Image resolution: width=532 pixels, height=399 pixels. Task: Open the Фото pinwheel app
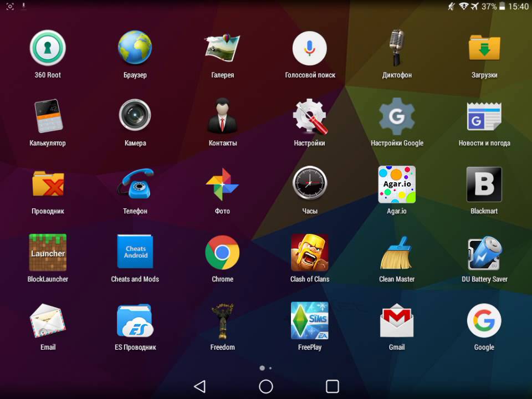pyautogui.click(x=223, y=184)
